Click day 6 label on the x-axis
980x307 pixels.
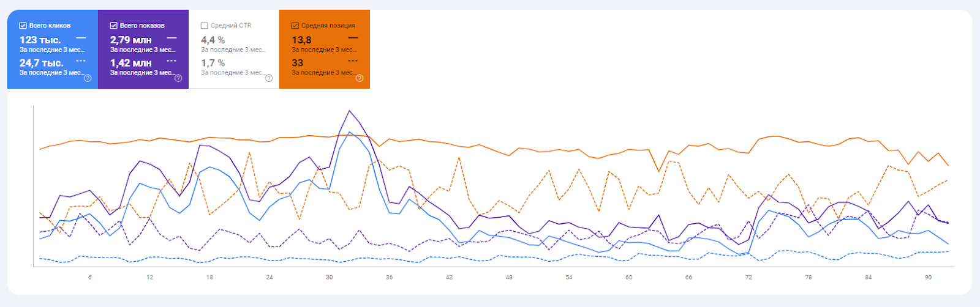click(x=90, y=278)
